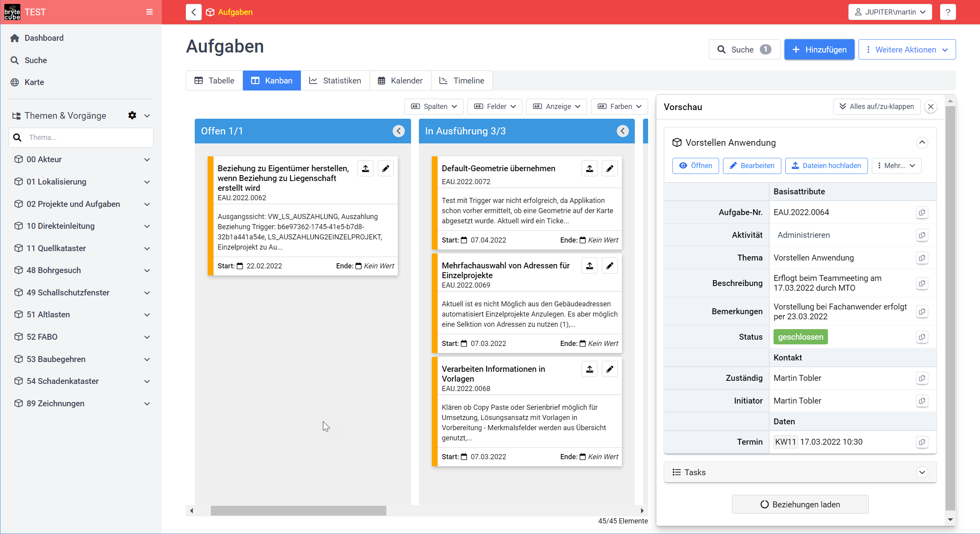The width and height of the screenshot is (980, 534).
Task: Switch to the Statistiken tab
Action: coord(335,81)
